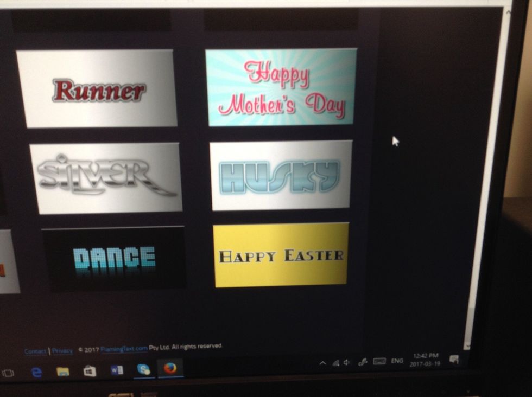Viewport: 532px width, 397px height.
Task: Change the ENG input language
Action: point(397,361)
